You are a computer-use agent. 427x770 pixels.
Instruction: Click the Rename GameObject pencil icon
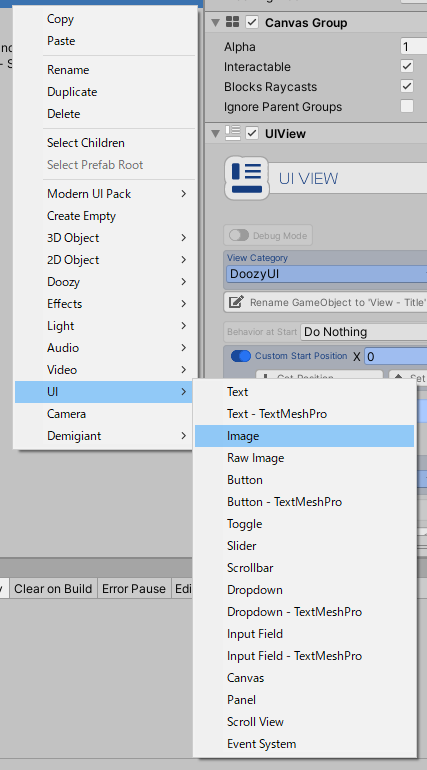(x=236, y=302)
